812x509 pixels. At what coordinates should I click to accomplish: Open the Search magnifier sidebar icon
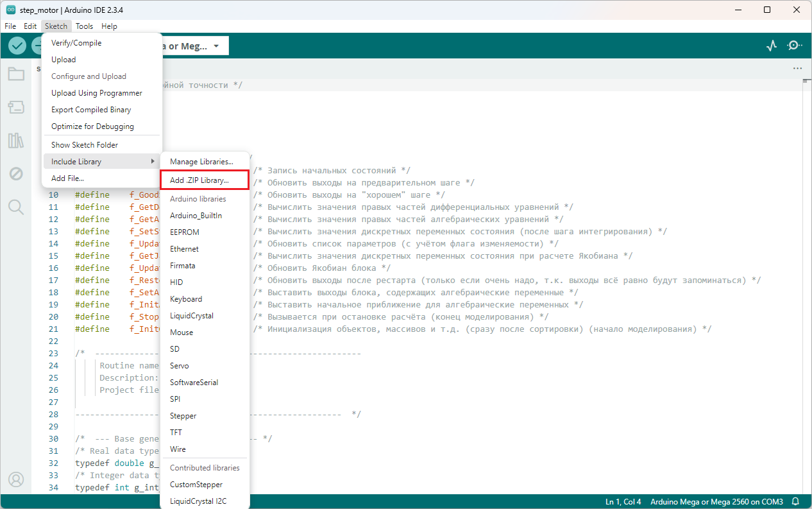pos(16,207)
